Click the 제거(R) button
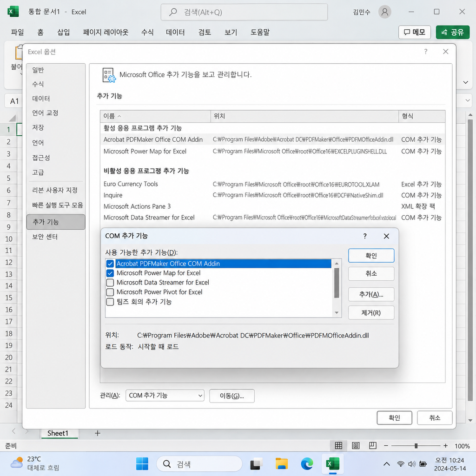Viewport: 476px width, 476px height. pyautogui.click(x=371, y=313)
